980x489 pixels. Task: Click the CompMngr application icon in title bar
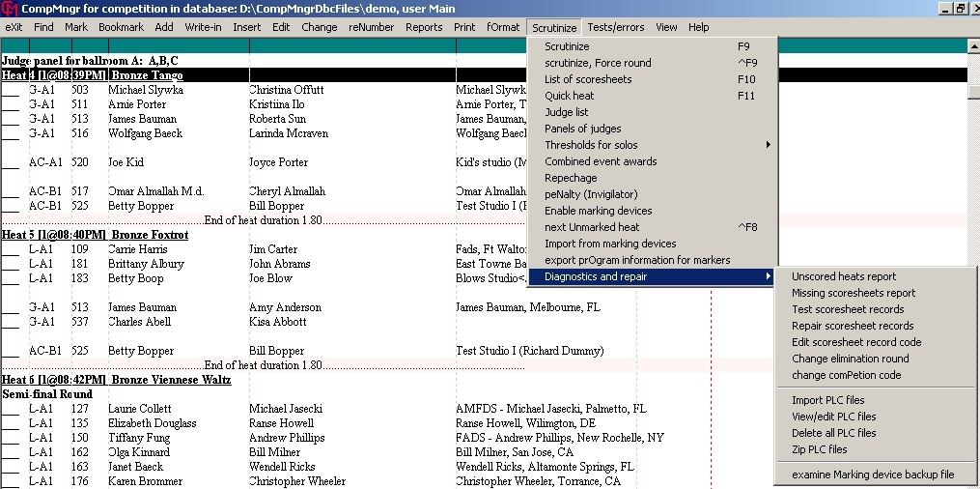tap(10, 9)
